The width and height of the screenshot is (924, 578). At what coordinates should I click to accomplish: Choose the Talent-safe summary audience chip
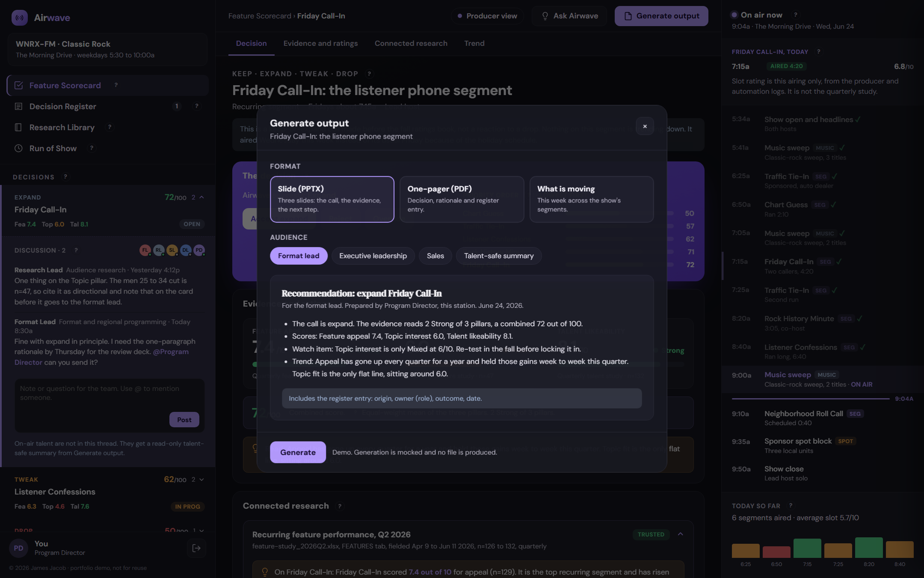click(499, 256)
